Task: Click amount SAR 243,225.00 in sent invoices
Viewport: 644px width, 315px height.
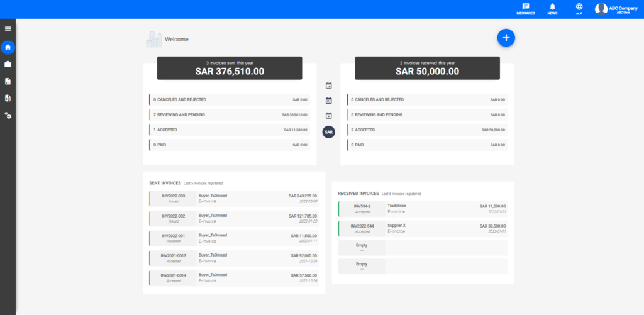Action: 303,196
